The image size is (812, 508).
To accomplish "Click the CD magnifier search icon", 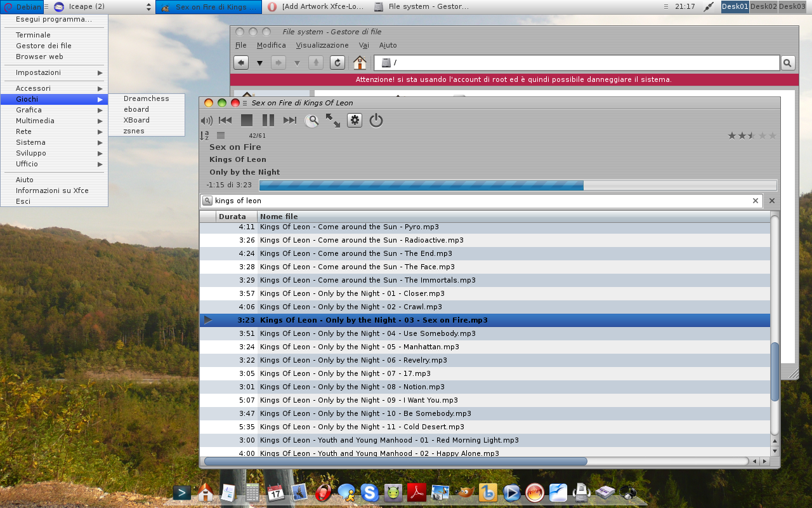I will pyautogui.click(x=311, y=121).
